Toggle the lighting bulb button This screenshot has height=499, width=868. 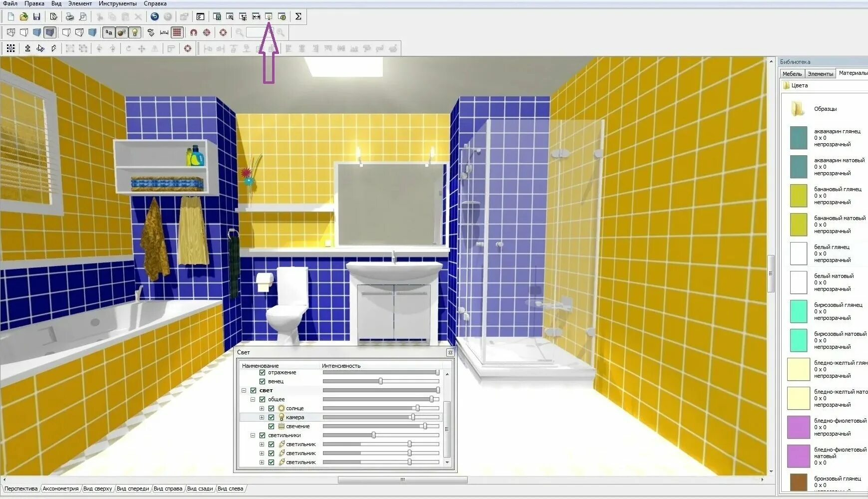(x=134, y=32)
